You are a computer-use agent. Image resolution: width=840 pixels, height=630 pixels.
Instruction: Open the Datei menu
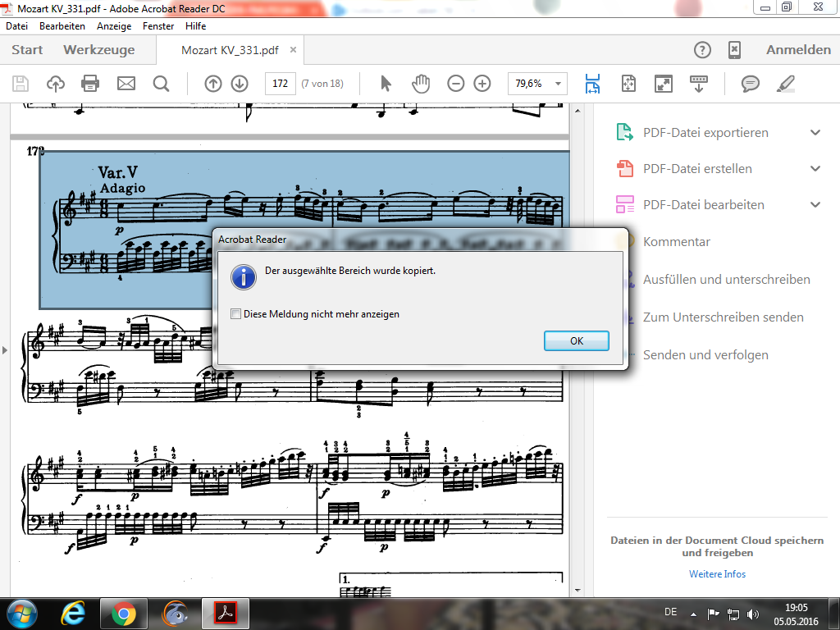[16, 25]
